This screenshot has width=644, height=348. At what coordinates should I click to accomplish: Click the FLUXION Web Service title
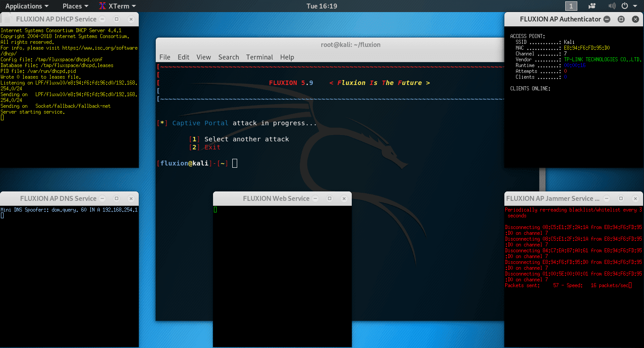click(x=276, y=198)
